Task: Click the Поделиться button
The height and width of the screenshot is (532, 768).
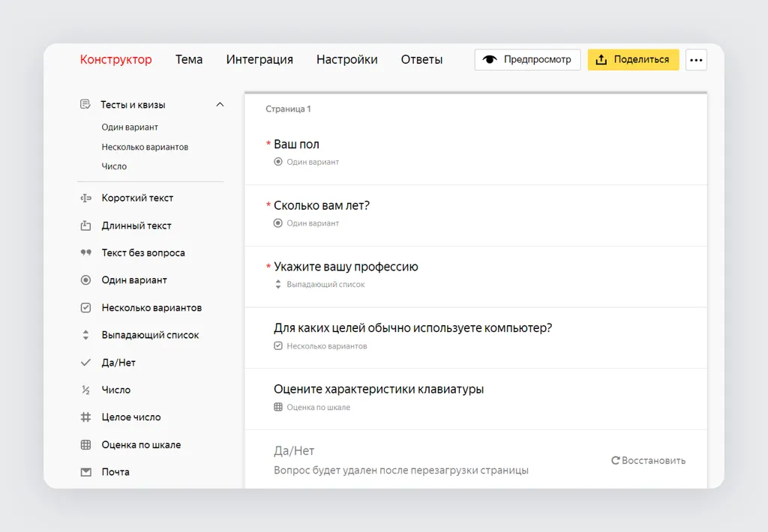Action: [x=633, y=60]
